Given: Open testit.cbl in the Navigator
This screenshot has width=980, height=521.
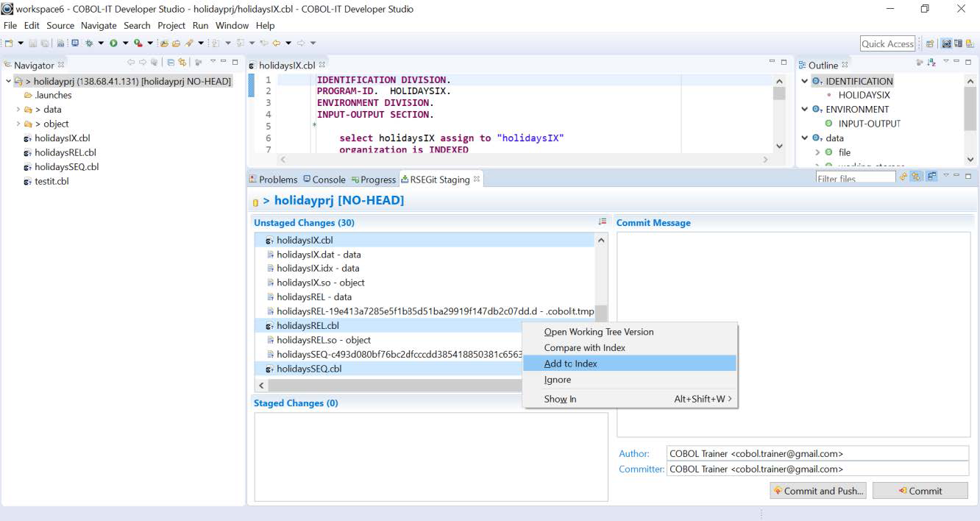Looking at the screenshot, I should [51, 181].
